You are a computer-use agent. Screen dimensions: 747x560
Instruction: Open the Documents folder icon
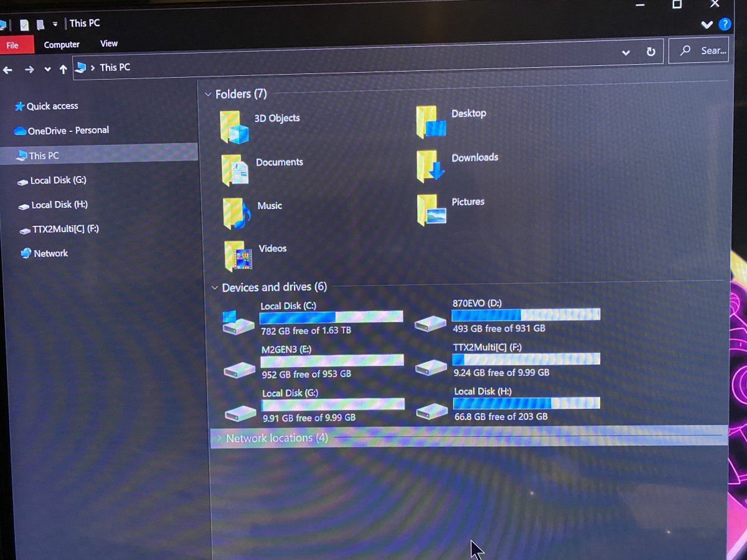235,170
